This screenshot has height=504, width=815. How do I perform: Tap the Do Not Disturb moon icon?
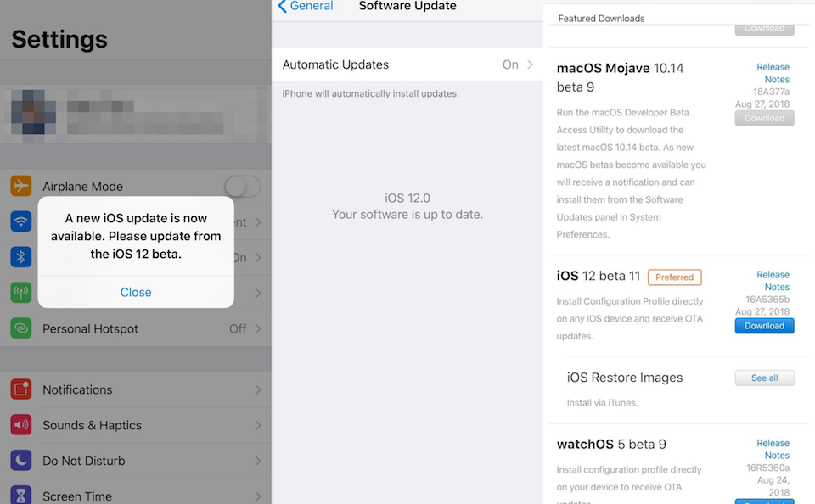(20, 461)
